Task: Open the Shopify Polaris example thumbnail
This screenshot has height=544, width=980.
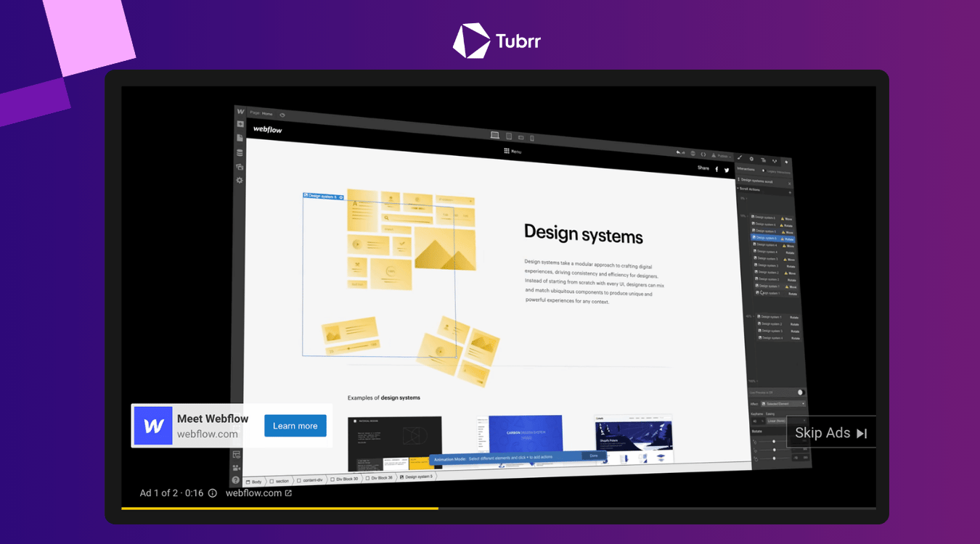Action: 633,439
